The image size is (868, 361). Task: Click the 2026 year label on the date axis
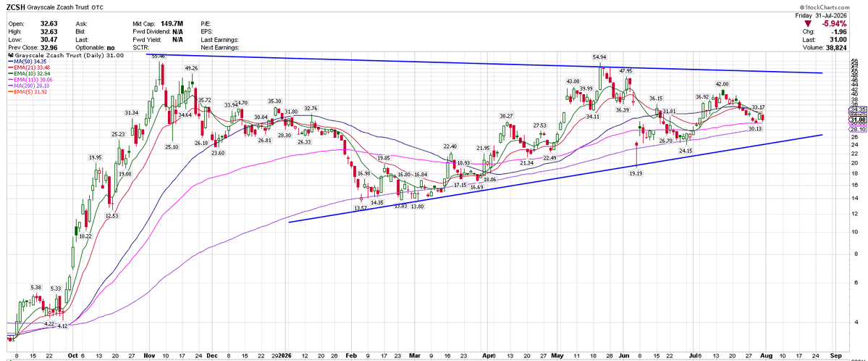(286, 354)
